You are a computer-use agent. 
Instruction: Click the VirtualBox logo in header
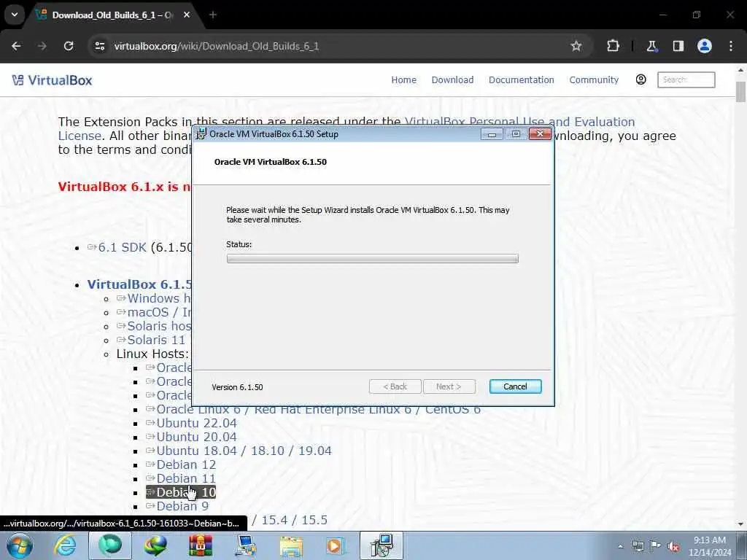click(x=52, y=80)
